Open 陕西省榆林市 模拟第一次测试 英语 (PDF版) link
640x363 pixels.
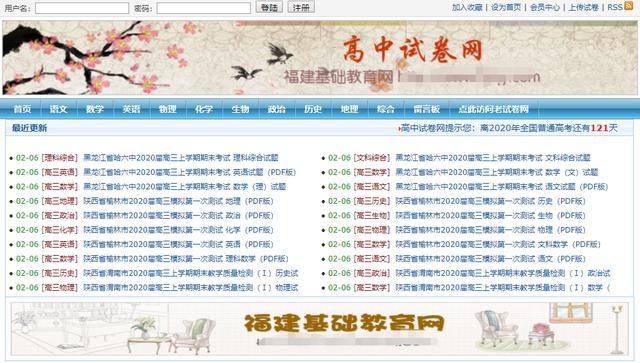click(178, 244)
